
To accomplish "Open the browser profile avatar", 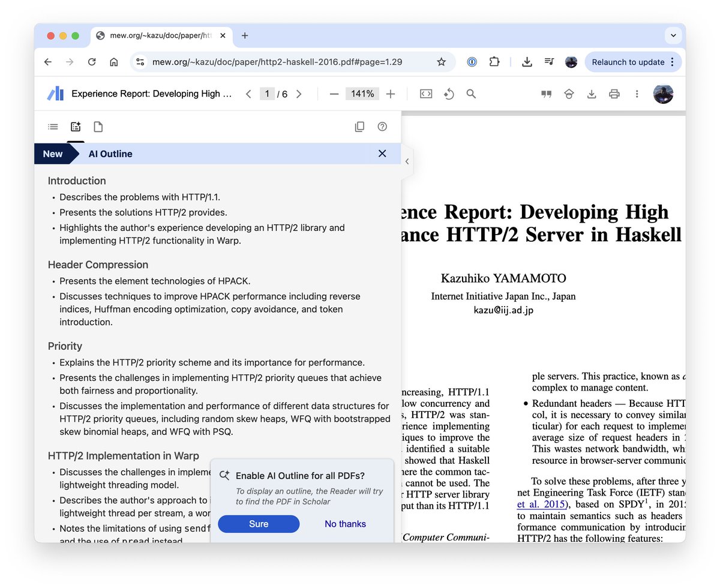I will (x=571, y=62).
